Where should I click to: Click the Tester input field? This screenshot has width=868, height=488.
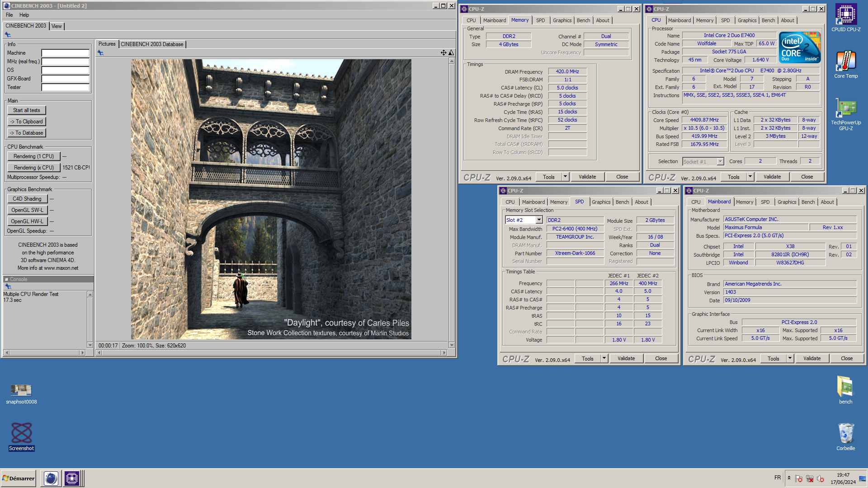(x=66, y=87)
